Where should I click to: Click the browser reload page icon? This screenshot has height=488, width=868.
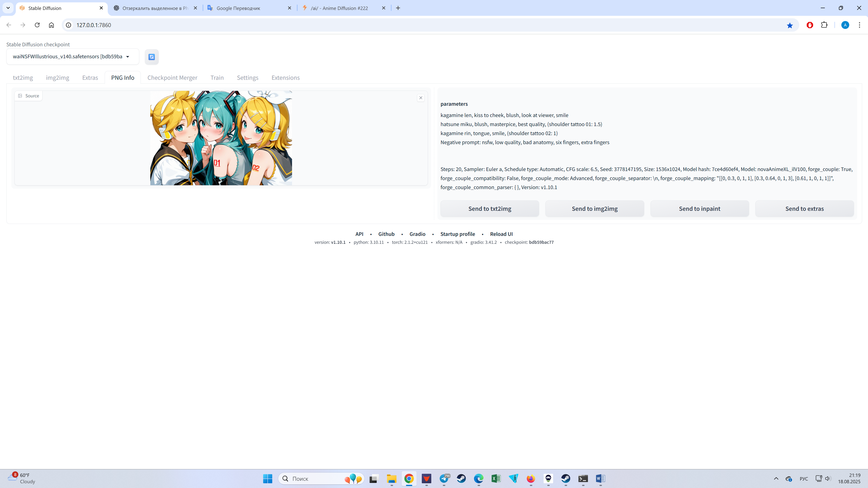[37, 25]
